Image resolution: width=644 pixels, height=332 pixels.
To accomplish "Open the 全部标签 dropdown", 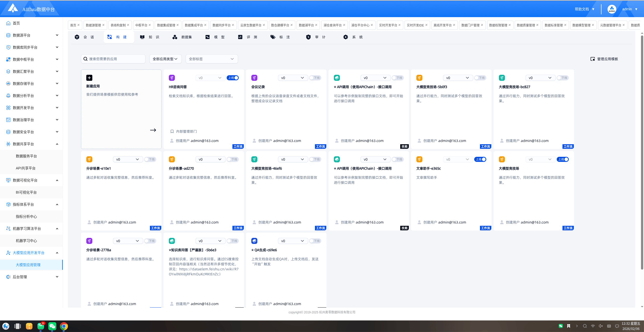I will (212, 59).
